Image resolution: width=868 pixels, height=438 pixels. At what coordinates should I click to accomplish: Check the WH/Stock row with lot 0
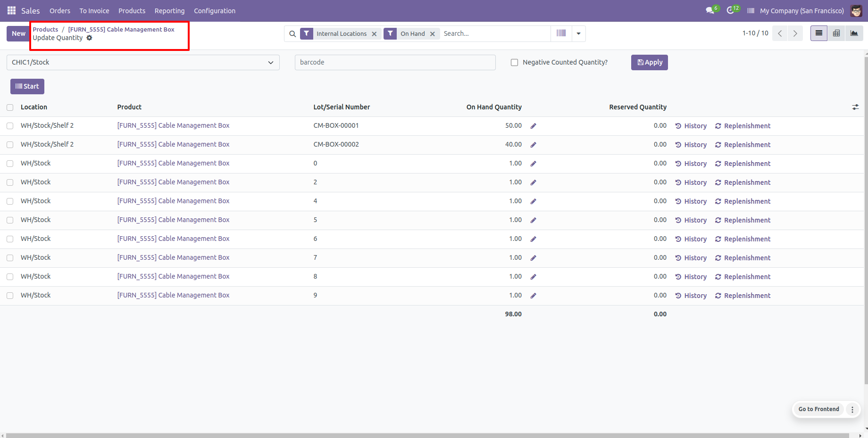coord(10,164)
